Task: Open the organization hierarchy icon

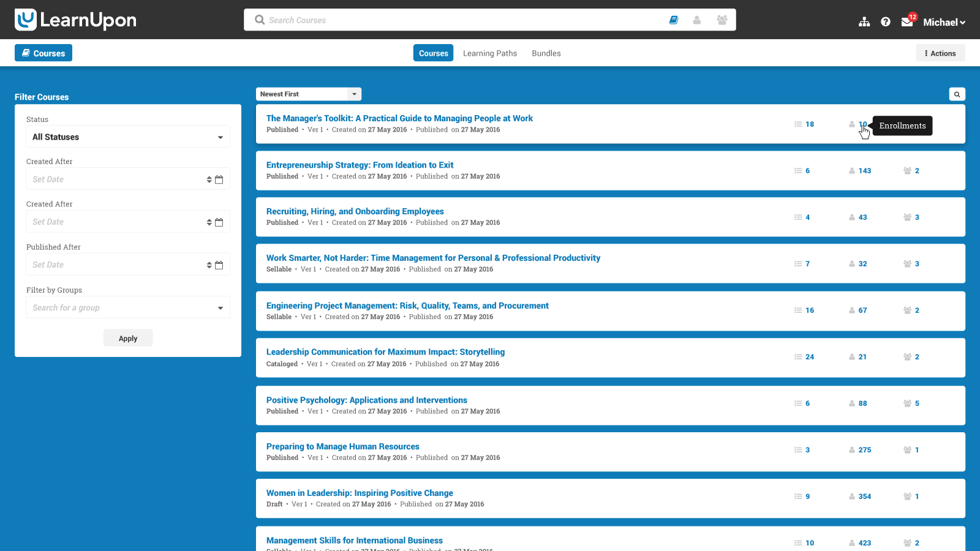Action: (x=864, y=21)
